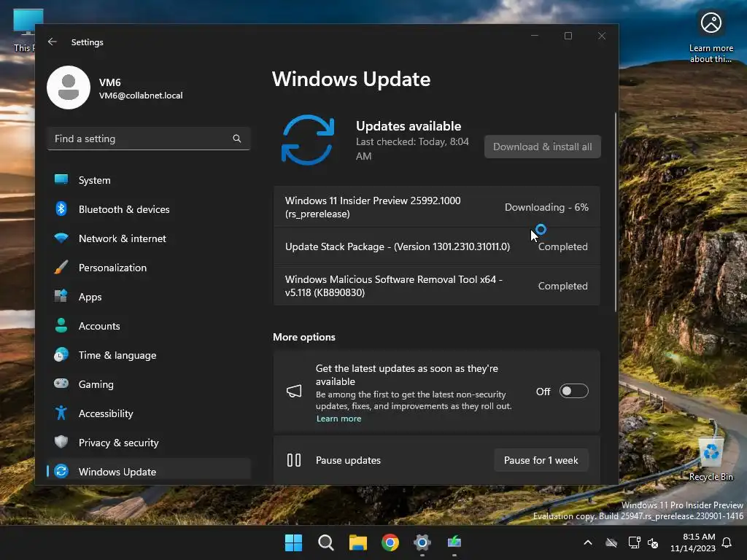Screen dimensions: 747x560
Task: Click Last checked: Today, 8:04 AM text
Action: [x=412, y=149]
